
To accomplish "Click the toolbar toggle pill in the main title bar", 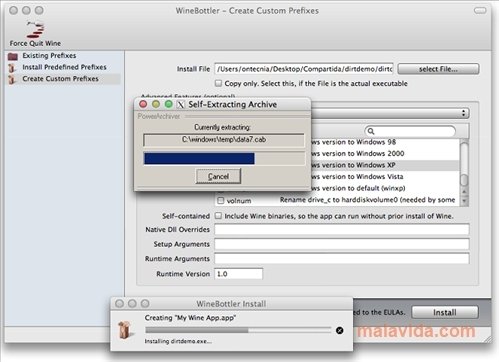I will click(480, 11).
